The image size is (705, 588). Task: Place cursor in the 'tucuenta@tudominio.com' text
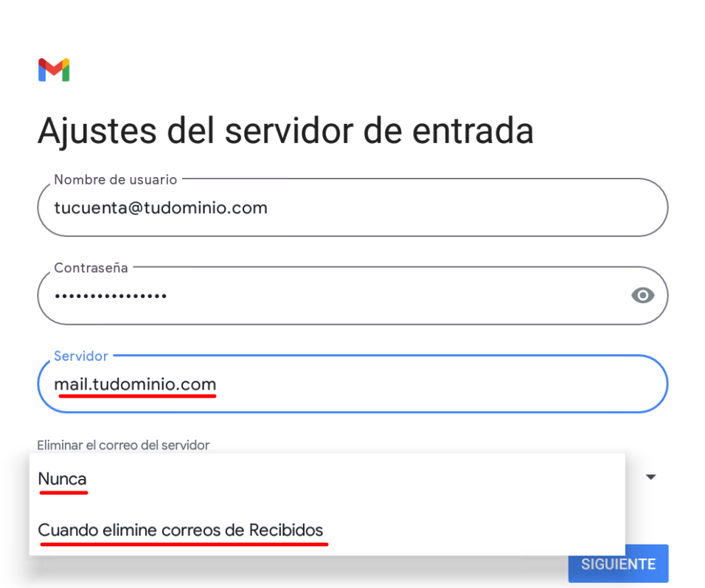(x=161, y=208)
